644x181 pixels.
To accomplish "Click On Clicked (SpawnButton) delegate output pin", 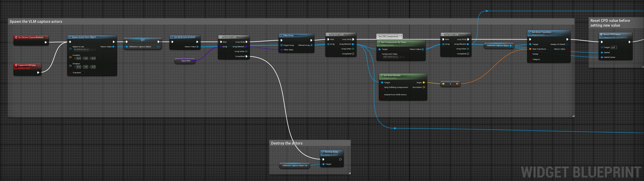I will 47,37.
